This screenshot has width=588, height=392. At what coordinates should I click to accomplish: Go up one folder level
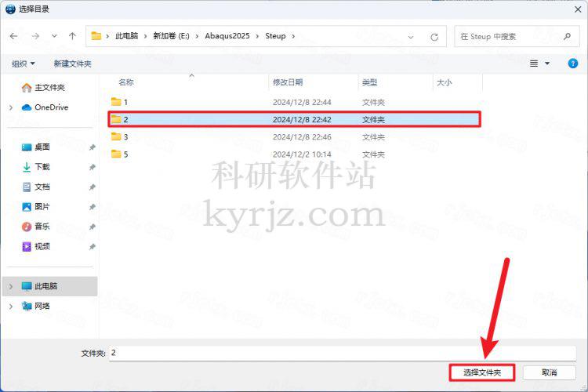pos(72,36)
